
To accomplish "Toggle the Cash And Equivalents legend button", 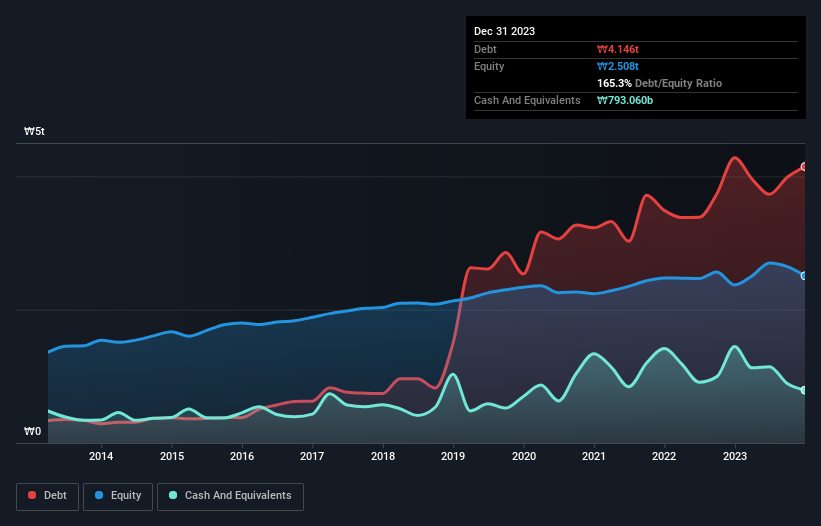I will [x=230, y=496].
